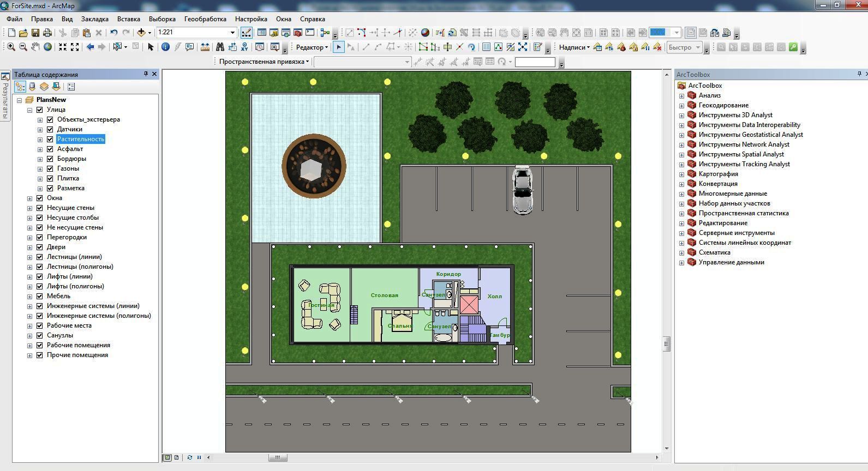Screen dimensions: 868x471
Task: Open the Measure ruler tool
Action: 205,47
